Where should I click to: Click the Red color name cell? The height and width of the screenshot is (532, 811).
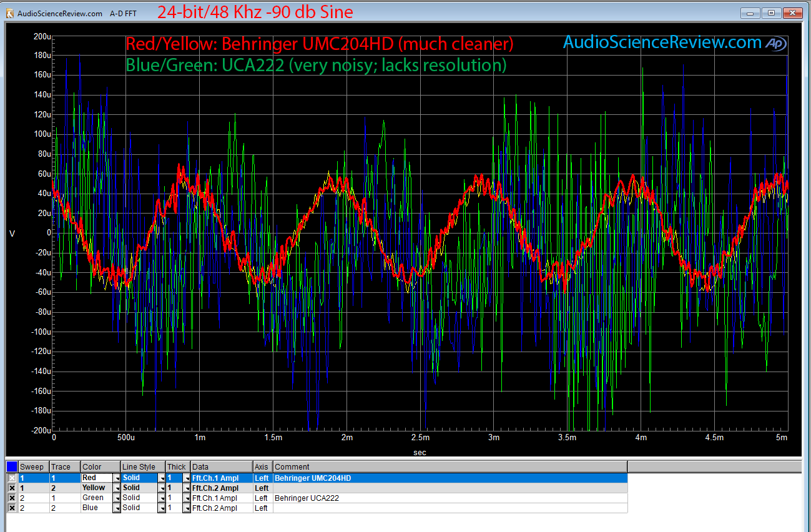(x=97, y=478)
